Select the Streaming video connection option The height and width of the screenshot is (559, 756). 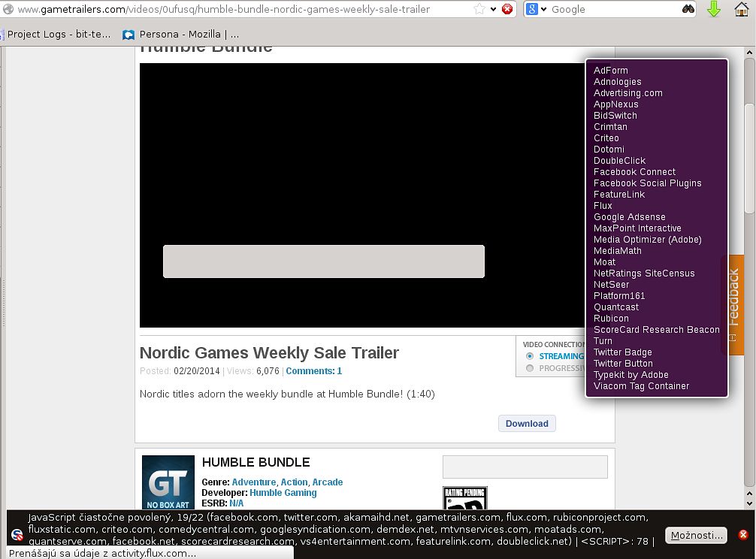531,356
